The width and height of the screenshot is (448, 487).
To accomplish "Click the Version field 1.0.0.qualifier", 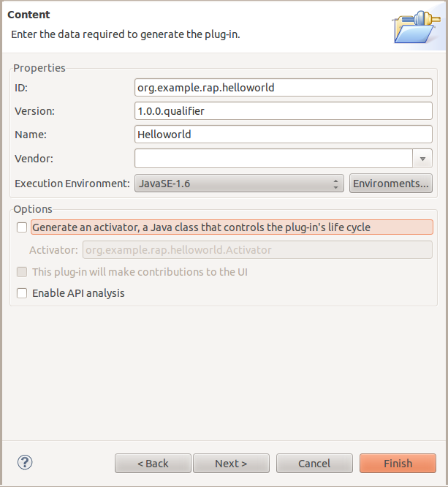I will (284, 111).
